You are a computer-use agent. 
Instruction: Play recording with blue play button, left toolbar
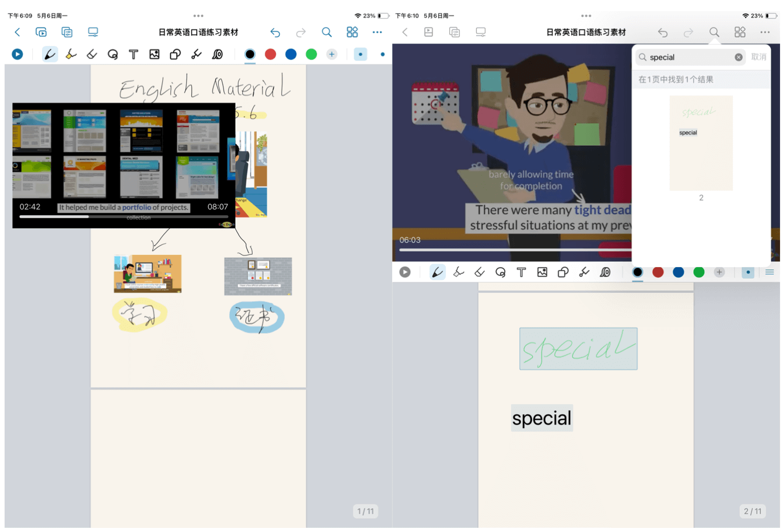18,54
